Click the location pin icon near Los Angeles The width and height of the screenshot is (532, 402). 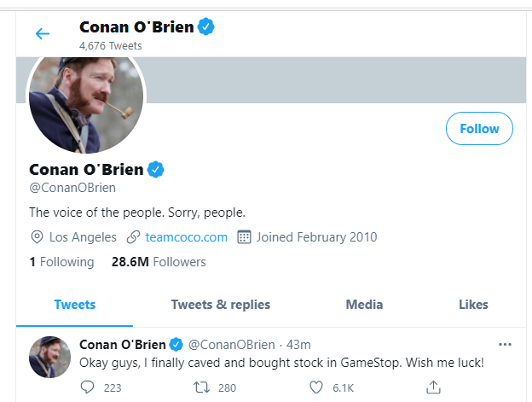pyautogui.click(x=37, y=237)
